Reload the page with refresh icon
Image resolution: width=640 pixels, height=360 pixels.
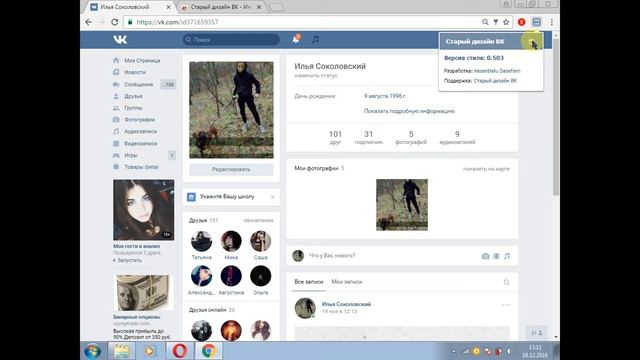pos(115,22)
